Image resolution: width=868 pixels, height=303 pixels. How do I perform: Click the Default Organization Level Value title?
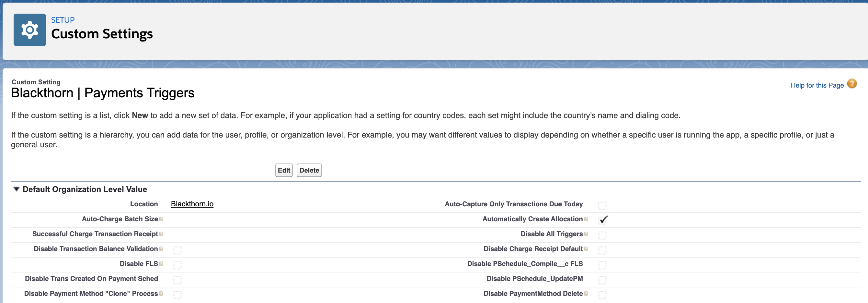pyautogui.click(x=85, y=189)
